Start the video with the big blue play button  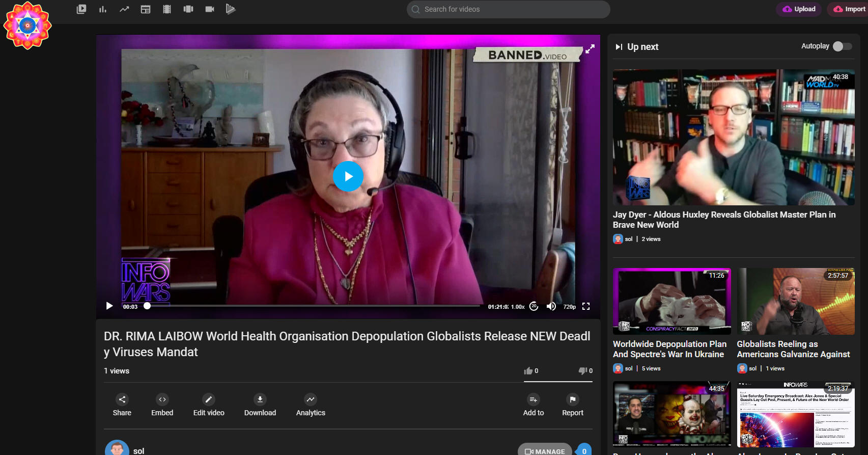pyautogui.click(x=348, y=176)
